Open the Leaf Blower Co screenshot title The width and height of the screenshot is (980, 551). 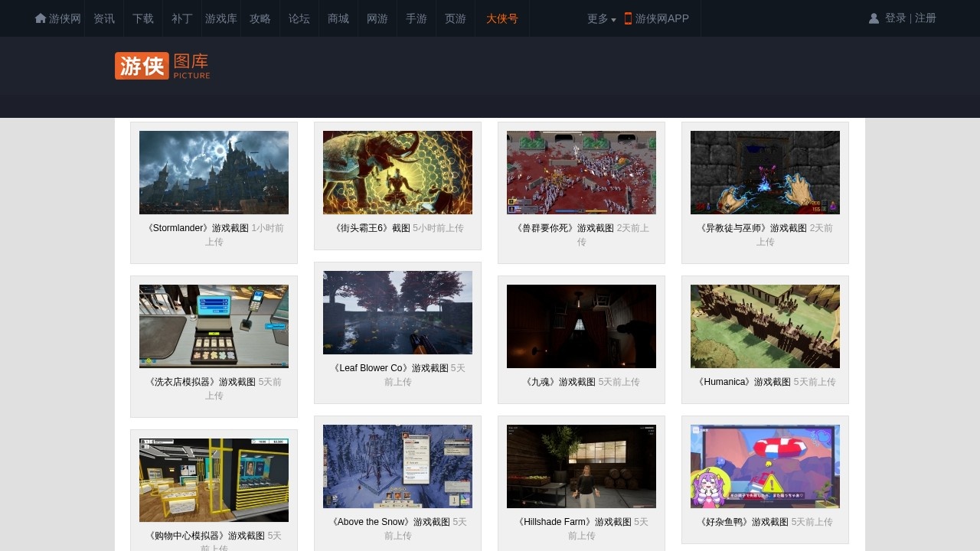click(x=389, y=368)
